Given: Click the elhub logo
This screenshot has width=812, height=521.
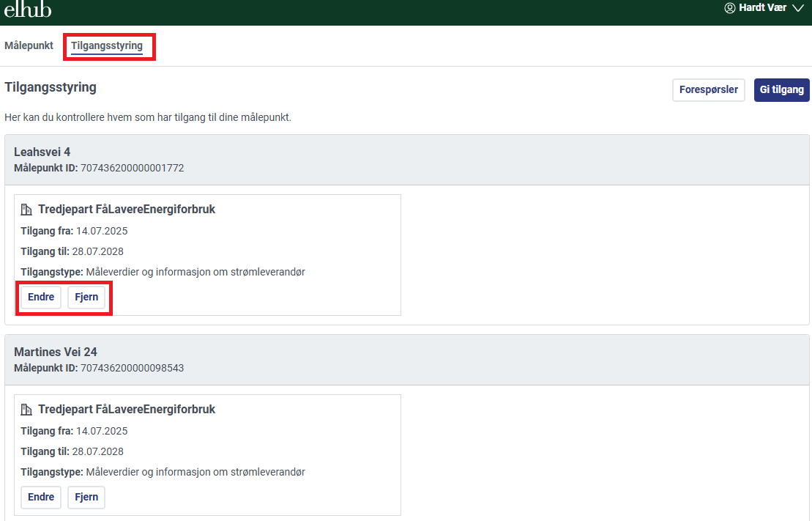Looking at the screenshot, I should pyautogui.click(x=28, y=9).
